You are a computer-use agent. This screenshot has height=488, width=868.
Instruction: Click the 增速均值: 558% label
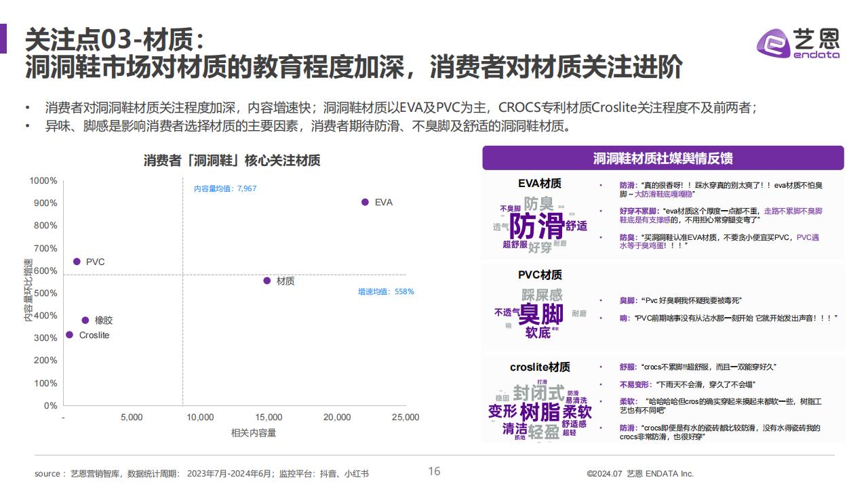point(386,291)
